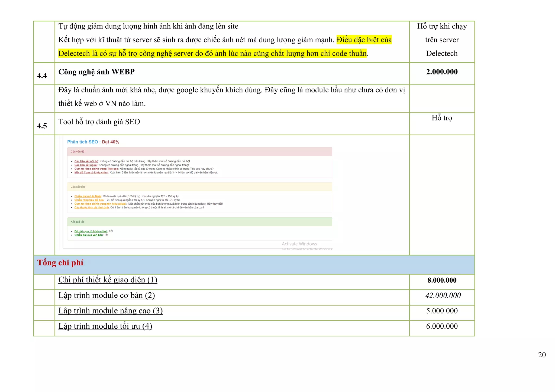
Task: Open 'Lập trình module cơ bản (2)' link
Action: click(x=107, y=295)
